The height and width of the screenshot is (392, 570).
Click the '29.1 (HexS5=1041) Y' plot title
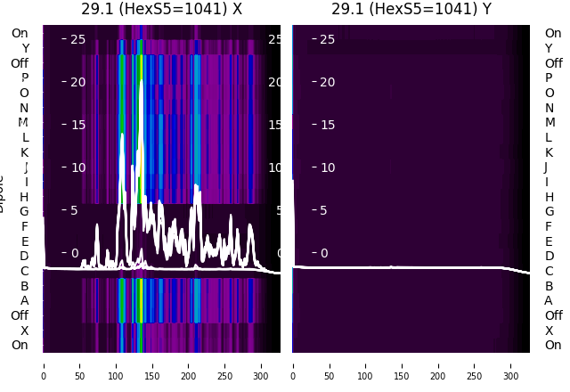click(x=411, y=10)
